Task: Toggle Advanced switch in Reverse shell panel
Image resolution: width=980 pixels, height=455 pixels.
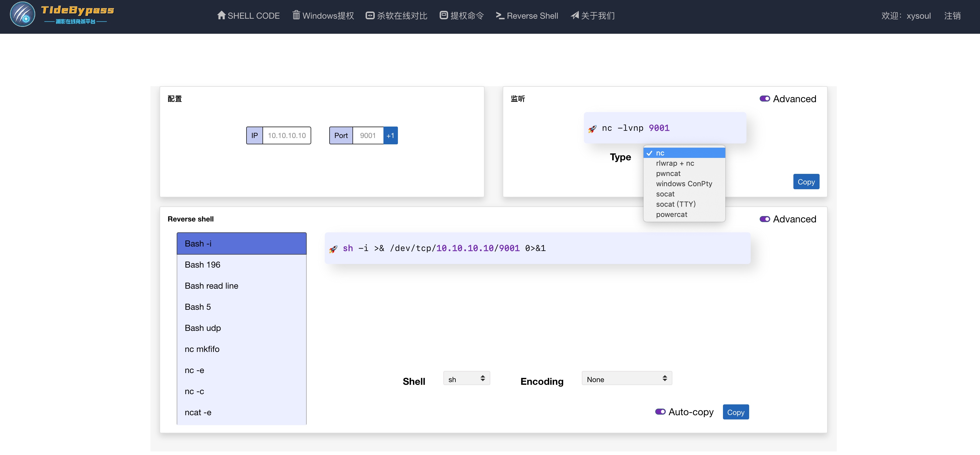Action: tap(765, 219)
